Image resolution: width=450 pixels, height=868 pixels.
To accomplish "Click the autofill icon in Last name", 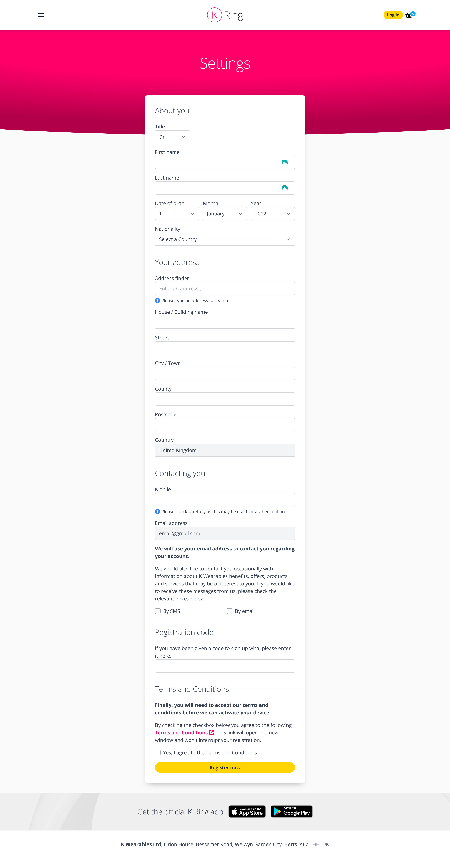I will (284, 188).
